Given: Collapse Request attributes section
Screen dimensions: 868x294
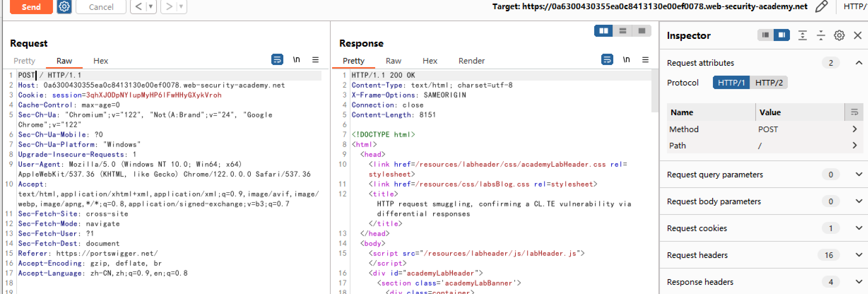Looking at the screenshot, I should pyautogui.click(x=859, y=63).
